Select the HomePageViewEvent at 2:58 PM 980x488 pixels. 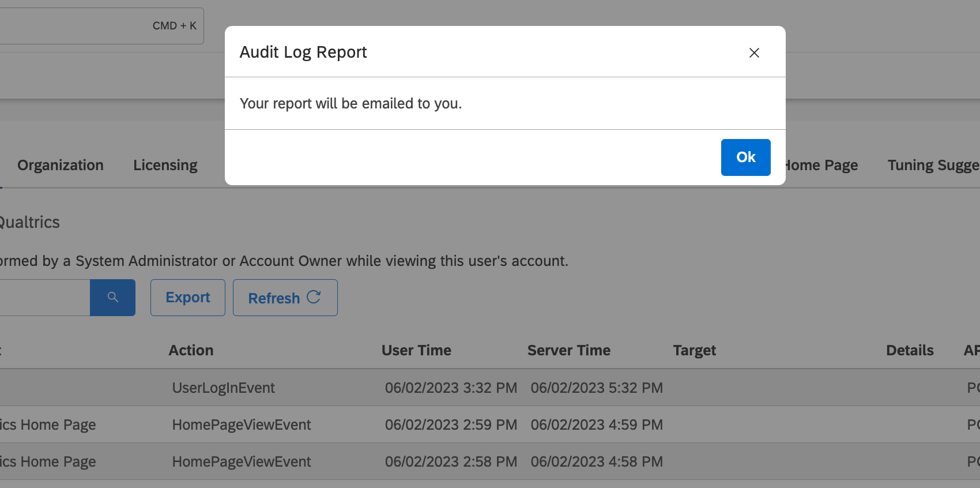pyautogui.click(x=242, y=462)
